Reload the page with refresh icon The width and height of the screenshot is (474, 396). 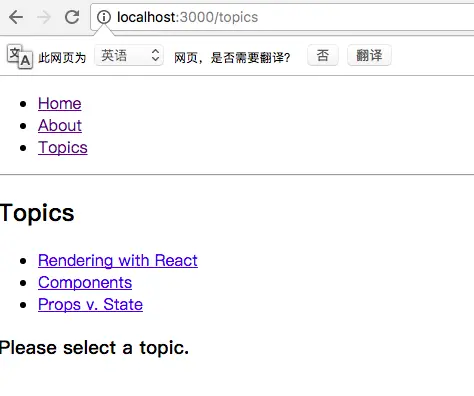pos(72,17)
